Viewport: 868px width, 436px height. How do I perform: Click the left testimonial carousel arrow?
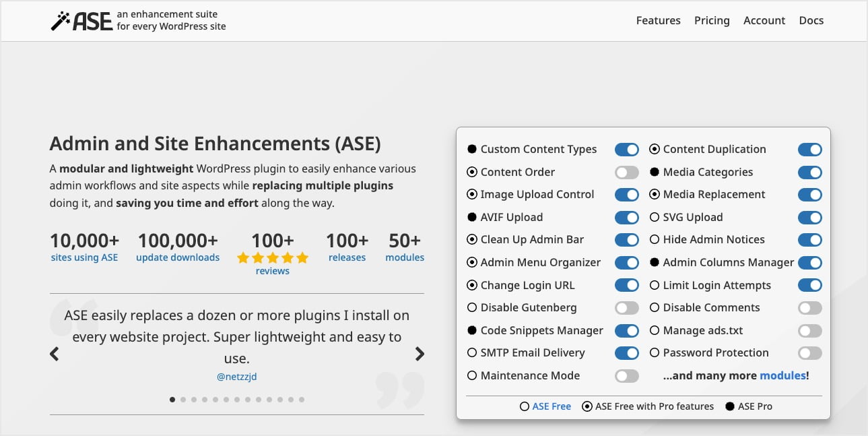(54, 354)
